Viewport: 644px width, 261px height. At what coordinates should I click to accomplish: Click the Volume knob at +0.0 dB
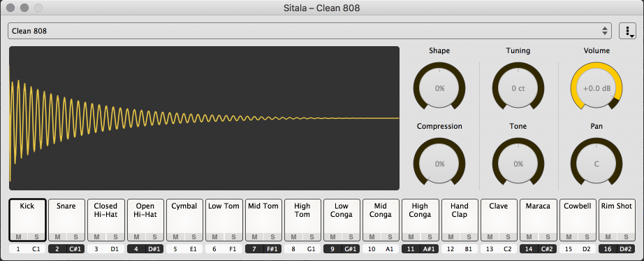click(597, 88)
